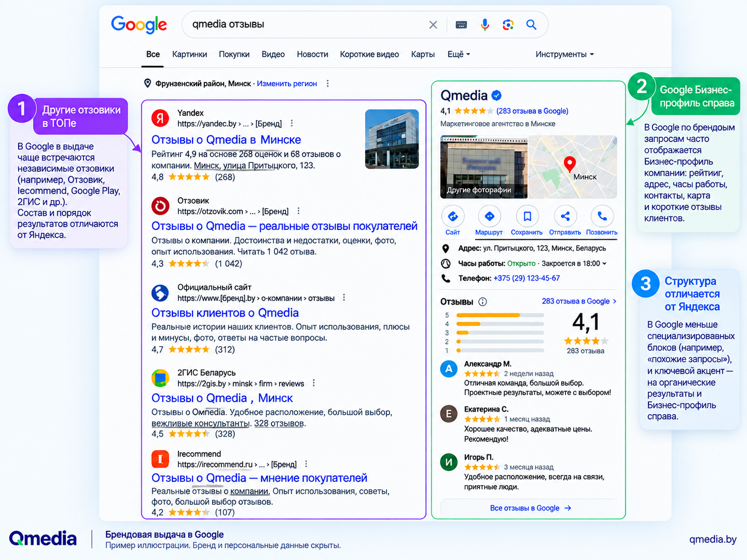747x560 pixels.
Task: Open Google Lens image search icon
Action: 508,25
